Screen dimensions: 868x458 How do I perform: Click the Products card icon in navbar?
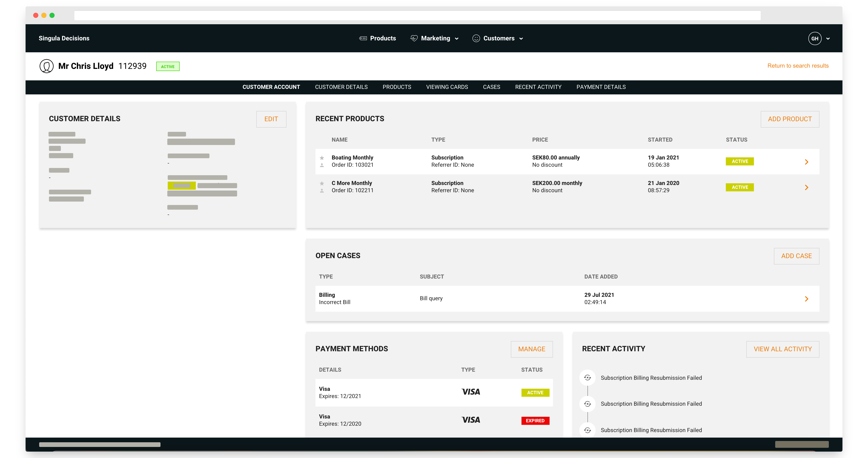click(363, 38)
